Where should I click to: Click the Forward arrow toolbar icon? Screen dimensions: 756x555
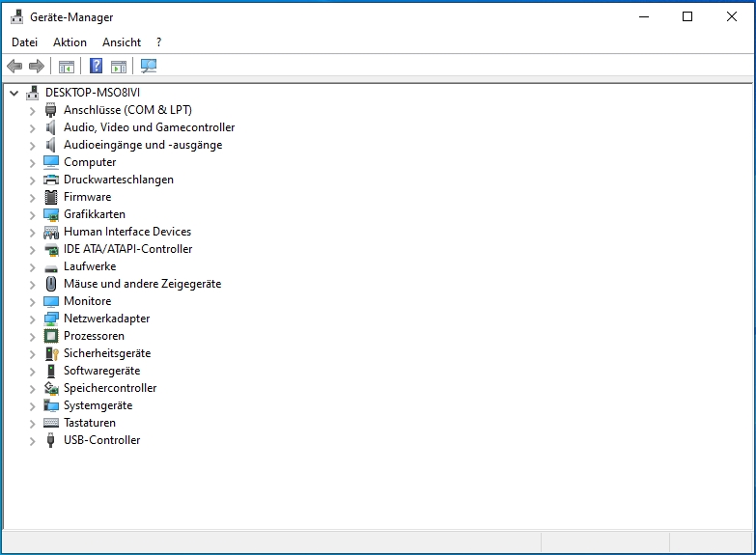[x=37, y=66]
